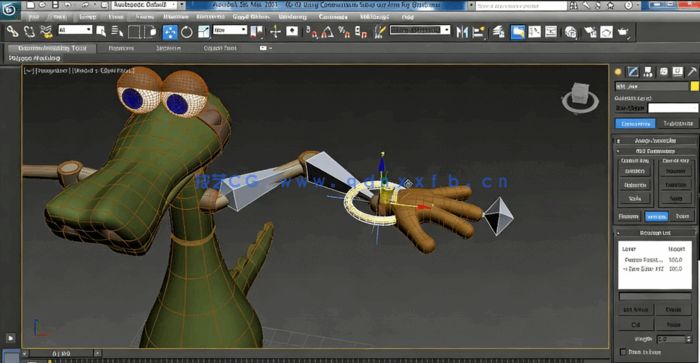Viewport: 700px width, 363px height.
Task: Switch to the Object Paint ribbon tab
Action: point(220,48)
